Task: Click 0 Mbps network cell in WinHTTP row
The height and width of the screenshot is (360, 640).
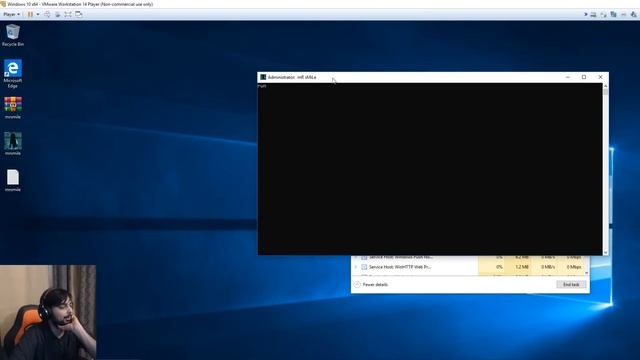Action: click(571, 267)
